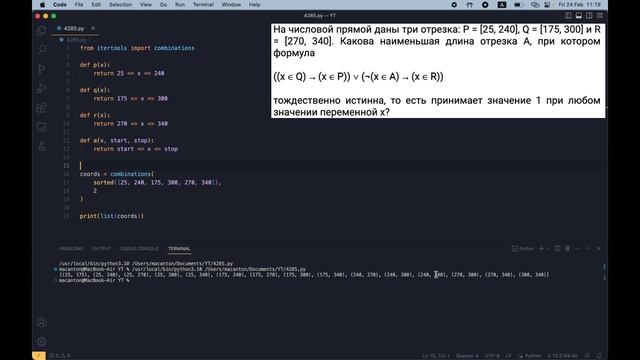
Task: Open the Search view in activity bar
Action: pos(42,50)
